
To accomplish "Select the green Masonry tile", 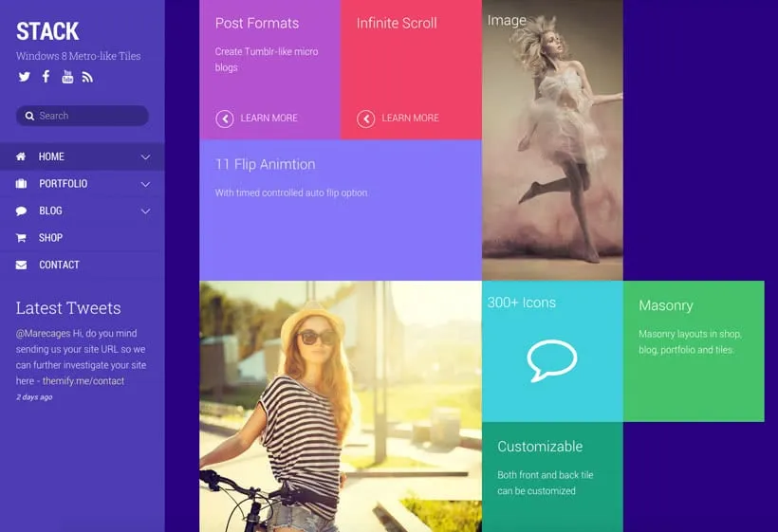I will pyautogui.click(x=694, y=351).
